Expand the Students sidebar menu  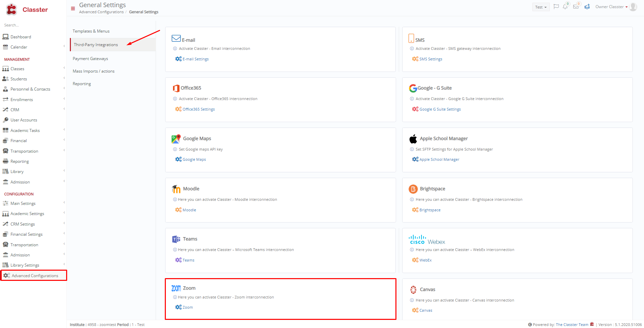point(64,78)
